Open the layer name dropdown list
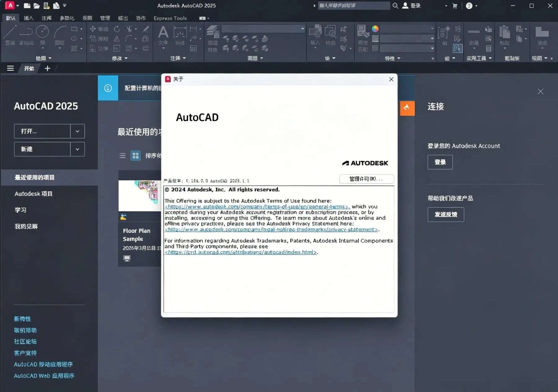This screenshot has height=392, width=558. click(x=263, y=29)
